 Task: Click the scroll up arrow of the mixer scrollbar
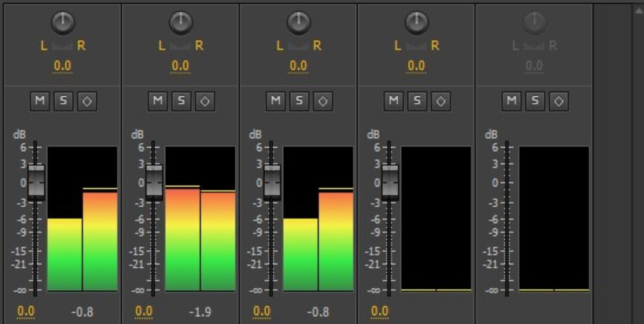tap(640, 11)
